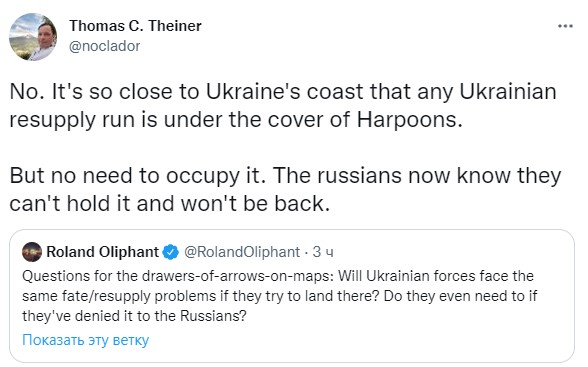Open the three-dot more options menu

click(565, 26)
